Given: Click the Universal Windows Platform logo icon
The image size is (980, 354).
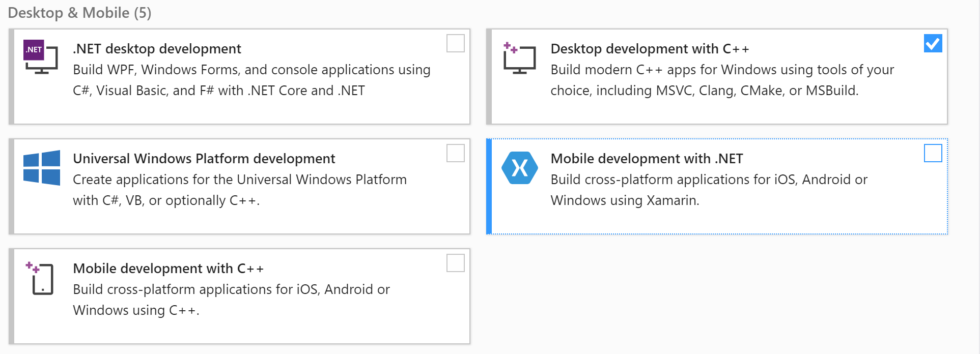Looking at the screenshot, I should [42, 168].
